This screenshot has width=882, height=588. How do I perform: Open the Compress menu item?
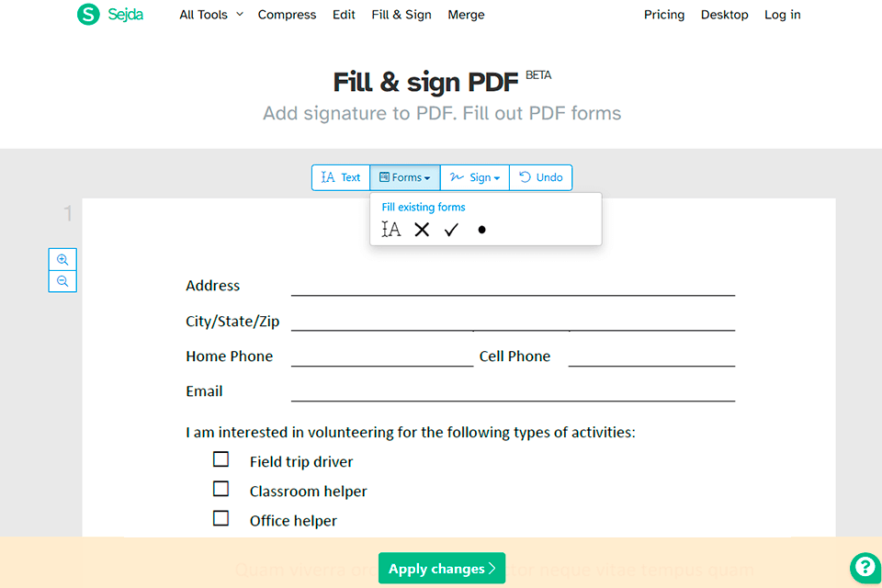click(287, 15)
